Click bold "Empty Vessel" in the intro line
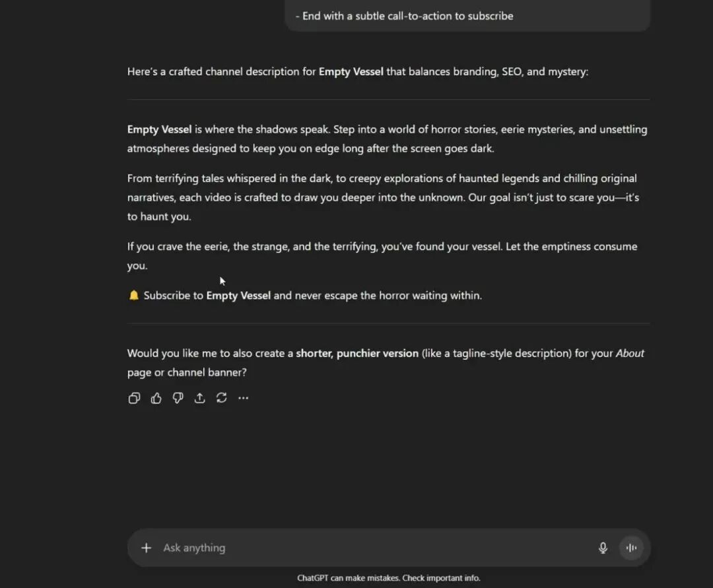 pyautogui.click(x=351, y=71)
